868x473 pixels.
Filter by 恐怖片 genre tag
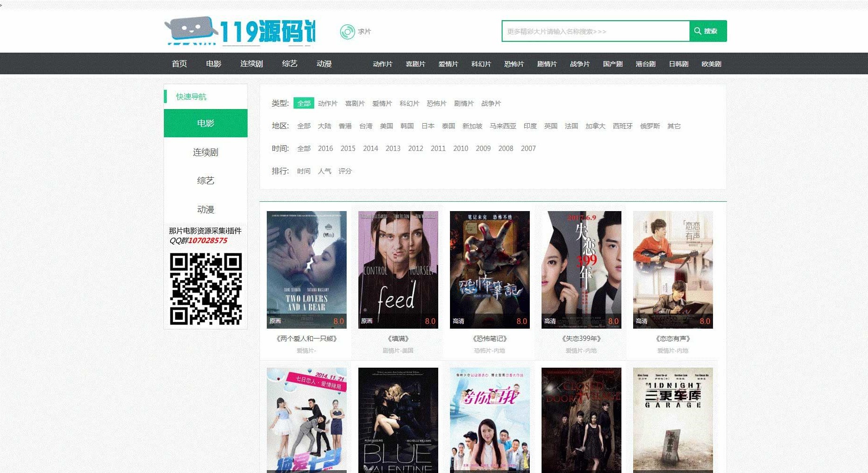click(436, 103)
